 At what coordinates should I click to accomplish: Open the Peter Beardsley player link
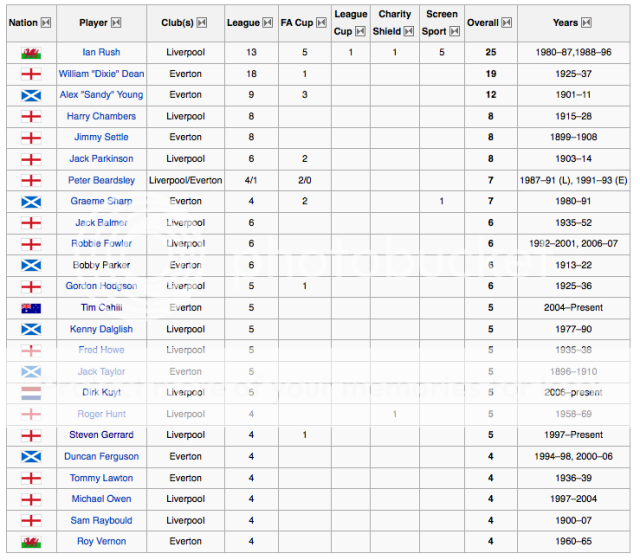click(101, 180)
